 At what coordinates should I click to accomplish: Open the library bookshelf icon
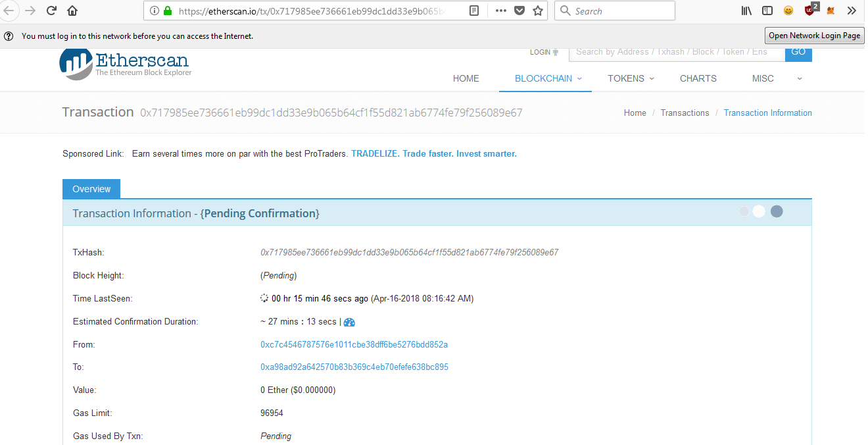[746, 11]
